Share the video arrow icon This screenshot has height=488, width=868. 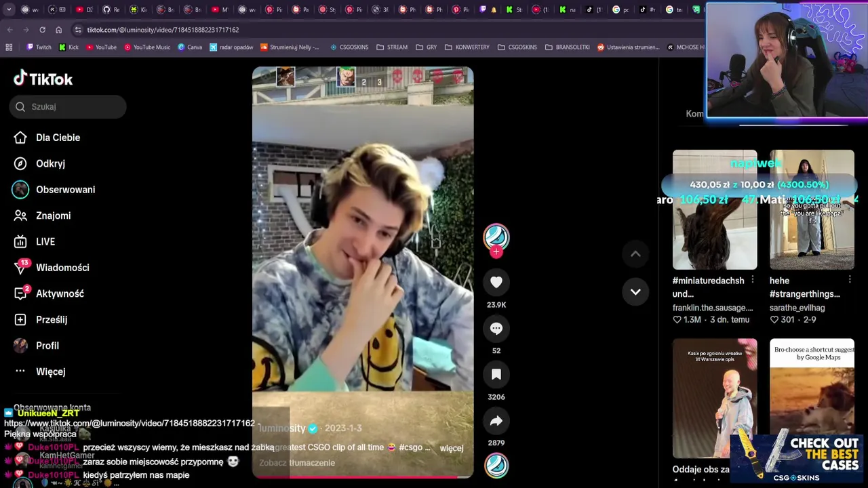[496, 421]
